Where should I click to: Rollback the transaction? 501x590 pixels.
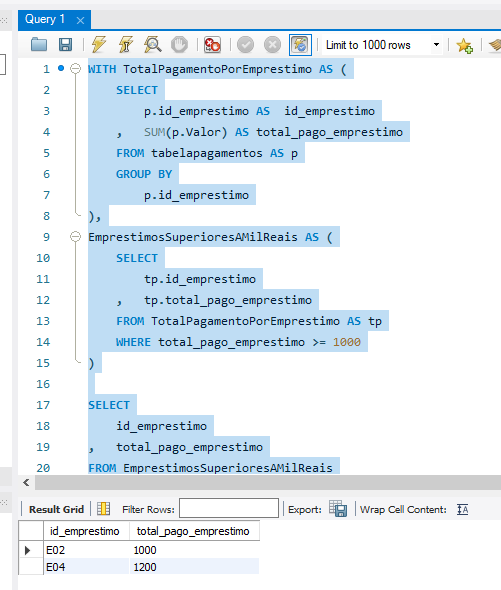[272, 45]
